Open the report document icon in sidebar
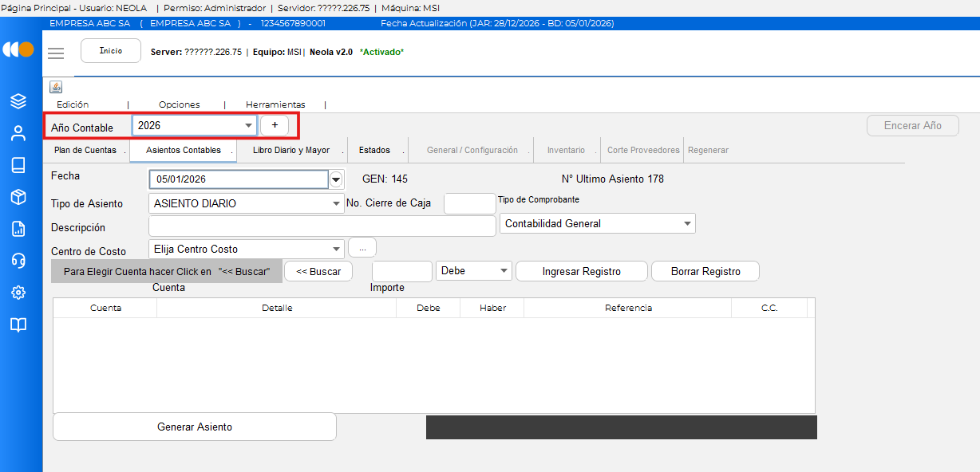980x472 pixels. [18, 229]
